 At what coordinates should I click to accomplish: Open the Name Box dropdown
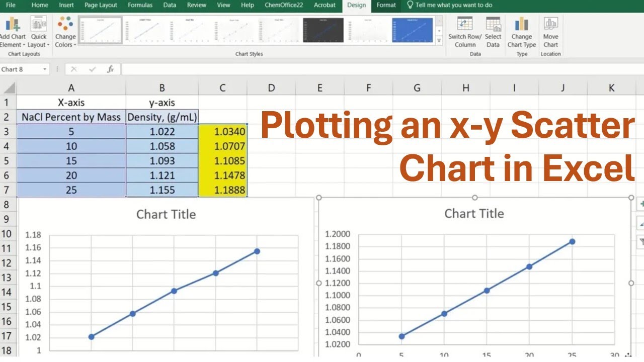click(x=45, y=69)
